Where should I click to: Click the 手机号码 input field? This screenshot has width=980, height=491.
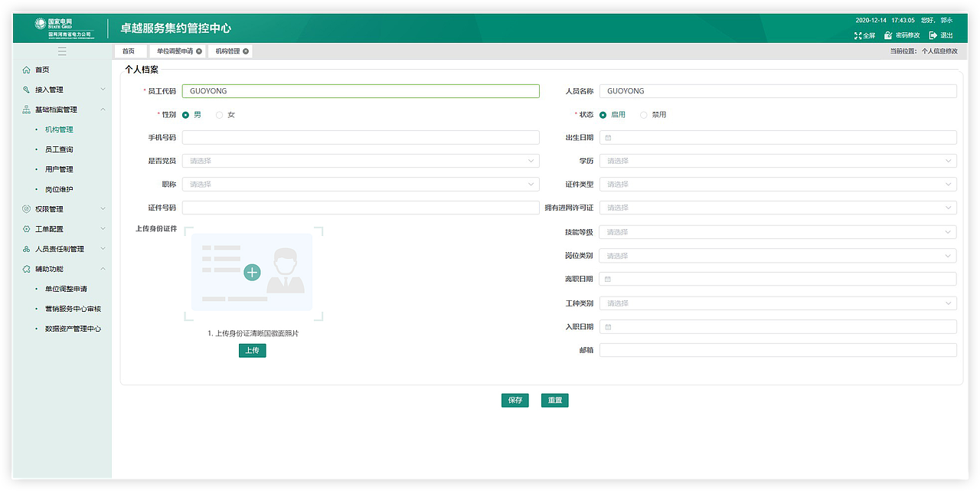tap(361, 138)
